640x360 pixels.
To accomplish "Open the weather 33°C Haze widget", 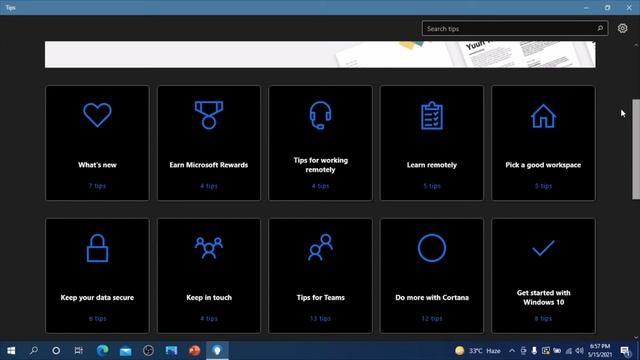I will coord(478,351).
